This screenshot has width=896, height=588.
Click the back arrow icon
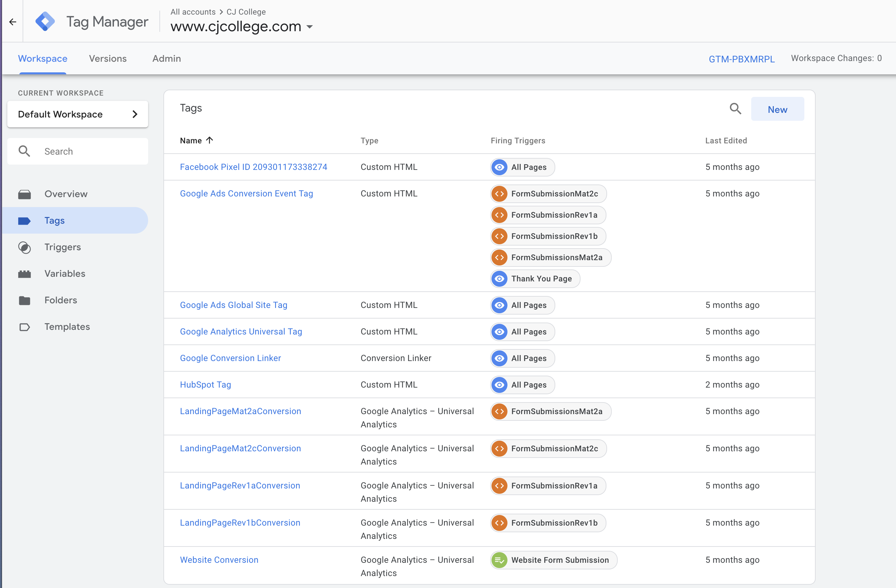(x=13, y=22)
